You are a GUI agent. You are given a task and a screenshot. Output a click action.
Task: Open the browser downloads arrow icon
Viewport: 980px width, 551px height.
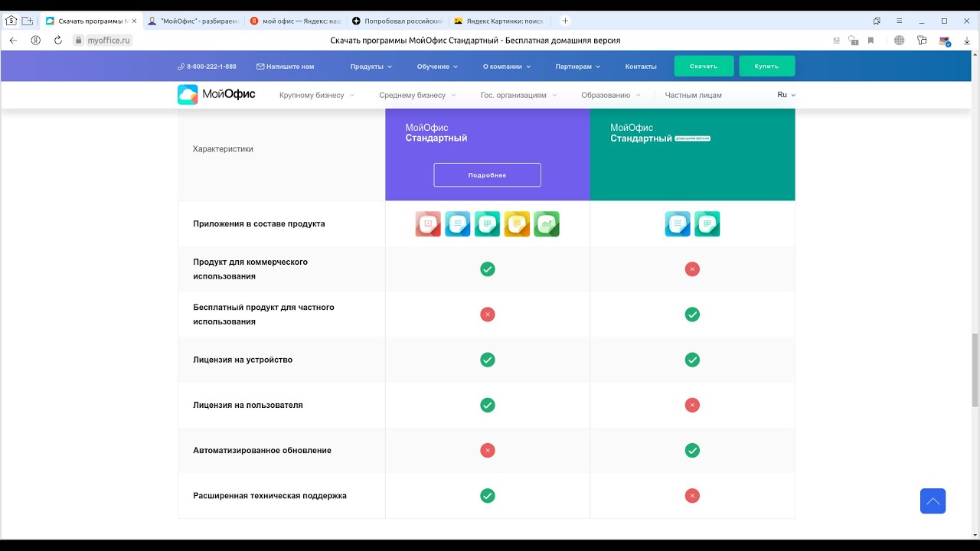point(967,41)
